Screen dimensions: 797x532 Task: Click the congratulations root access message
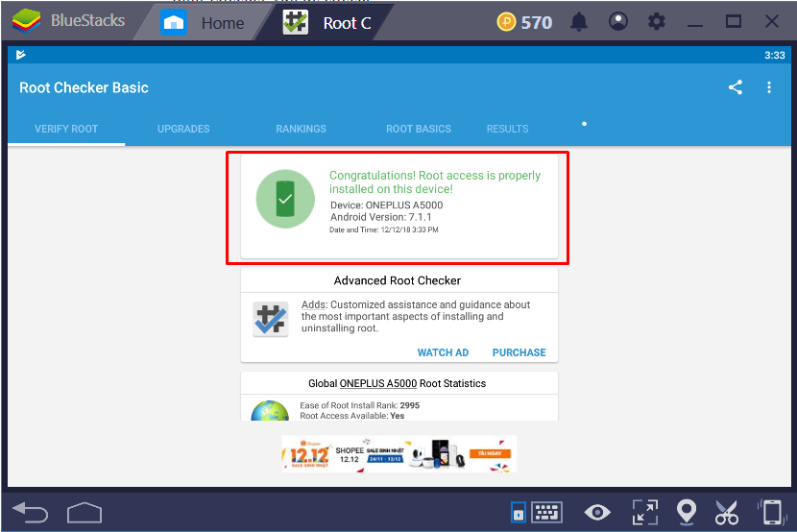point(435,181)
